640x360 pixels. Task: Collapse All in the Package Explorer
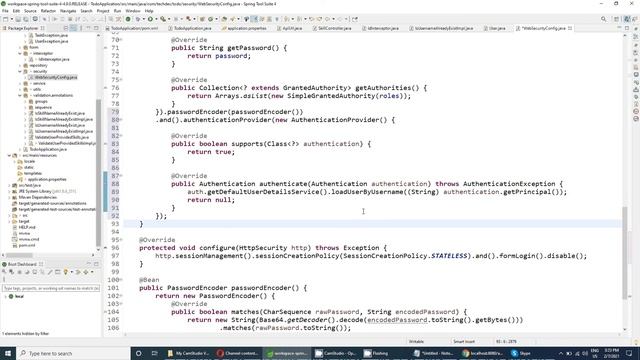[x=66, y=28]
